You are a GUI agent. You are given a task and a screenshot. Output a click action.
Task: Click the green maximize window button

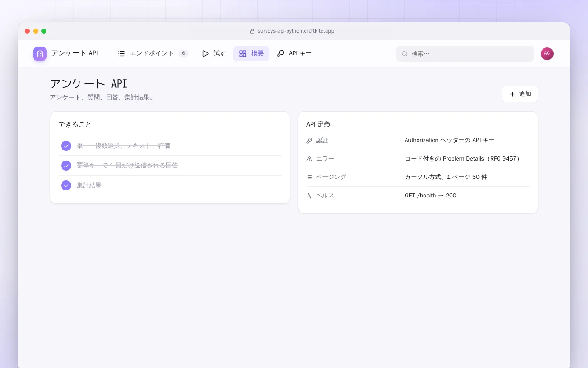(x=44, y=31)
